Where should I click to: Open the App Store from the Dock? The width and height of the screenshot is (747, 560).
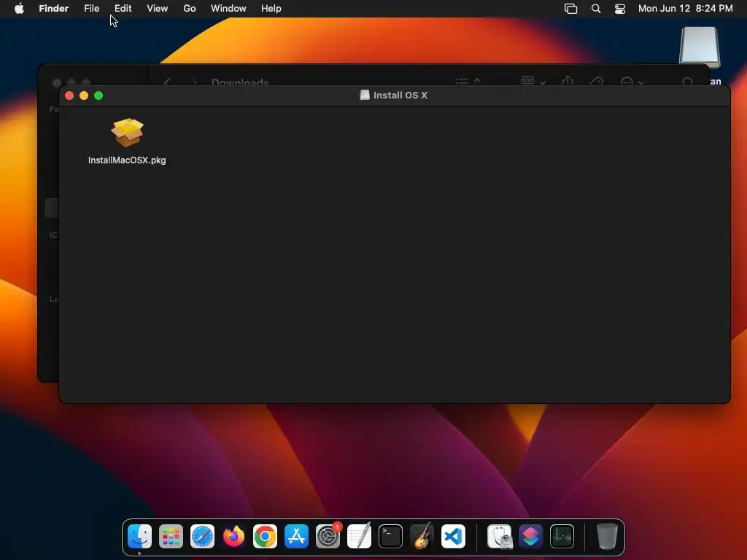296,536
